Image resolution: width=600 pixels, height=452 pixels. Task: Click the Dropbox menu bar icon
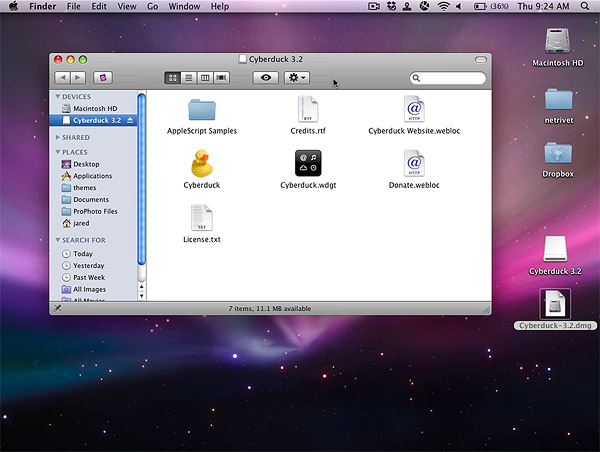pos(391,6)
